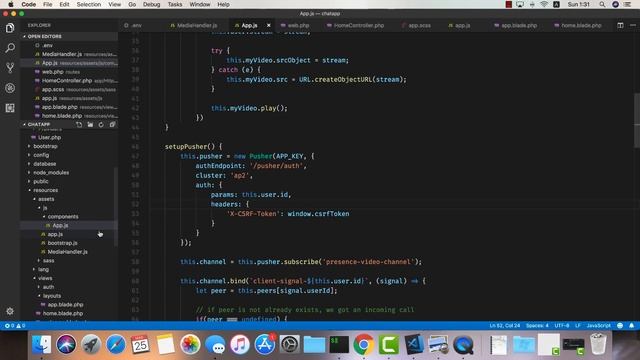
Task: Click the explorer sidebar scrollbar
Action: point(116,207)
